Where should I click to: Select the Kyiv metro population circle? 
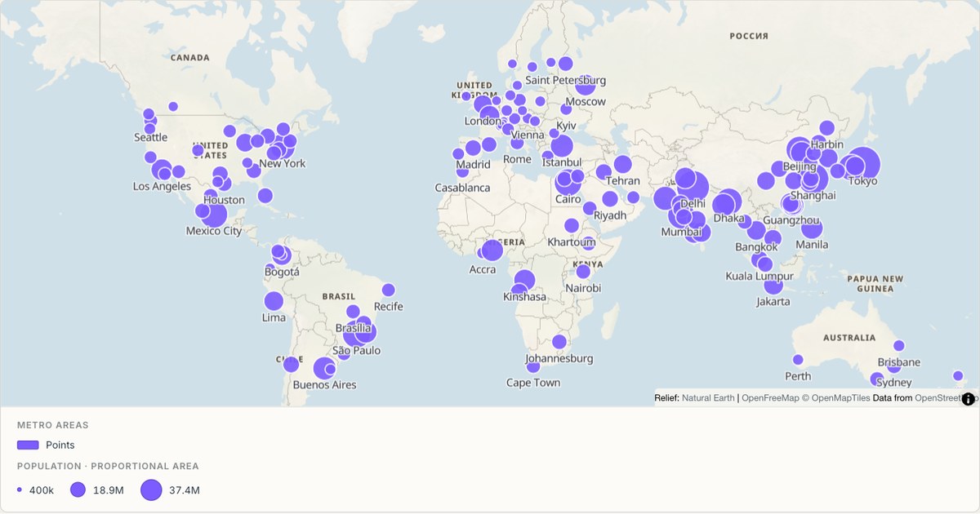566,109
